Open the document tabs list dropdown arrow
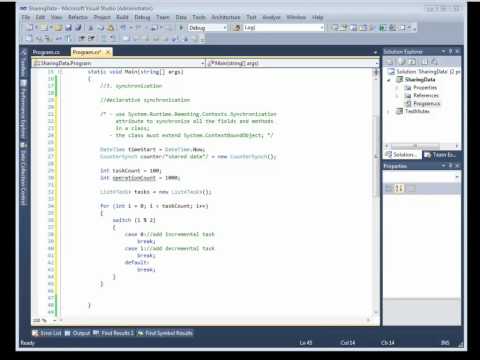The width and height of the screenshot is (480, 360). point(375,52)
